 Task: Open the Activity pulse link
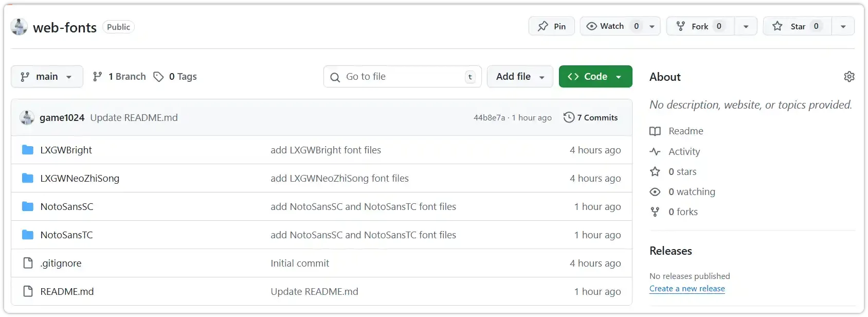[x=684, y=151]
